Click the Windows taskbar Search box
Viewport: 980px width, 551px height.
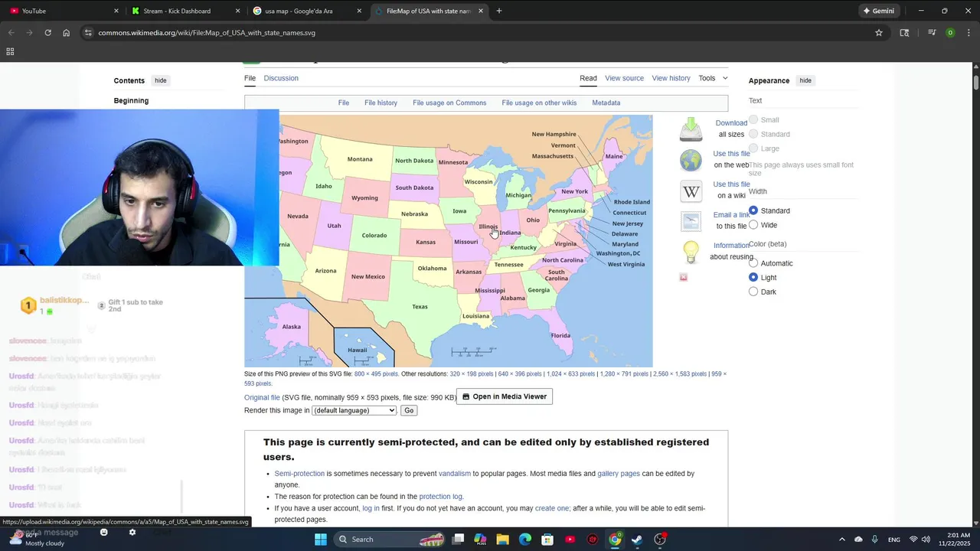pos(390,540)
